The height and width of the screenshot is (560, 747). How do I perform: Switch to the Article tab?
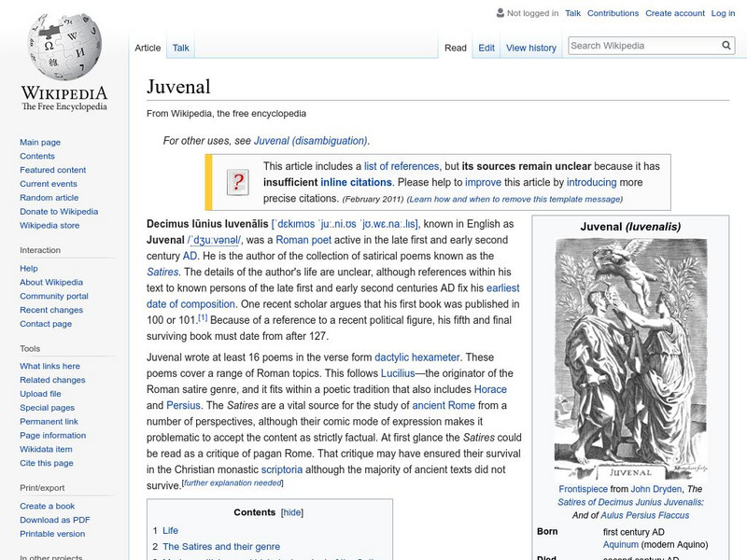(x=148, y=49)
